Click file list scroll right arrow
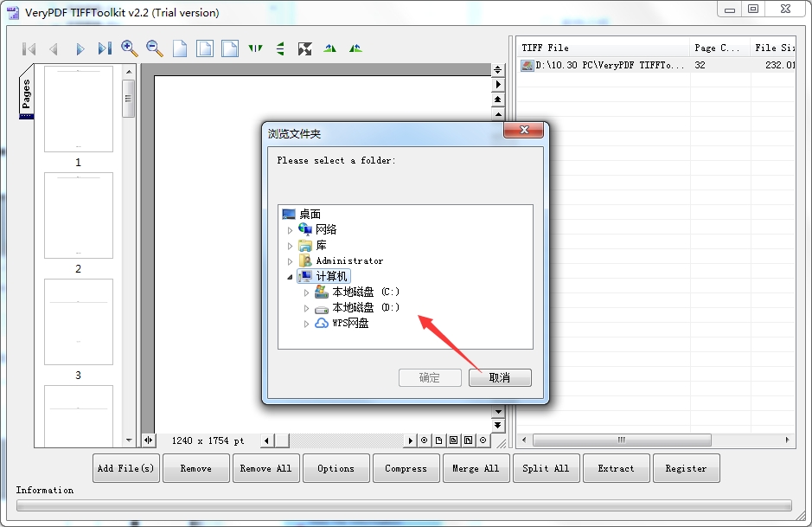 pyautogui.click(x=787, y=440)
